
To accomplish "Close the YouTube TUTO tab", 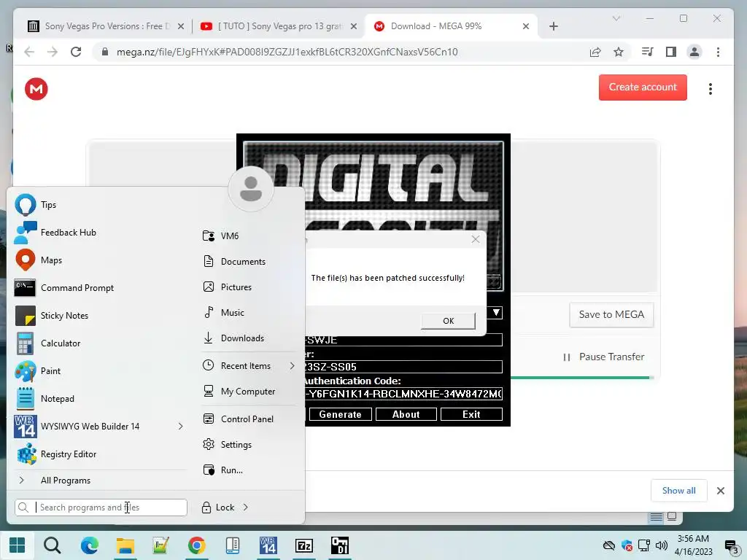I will (354, 26).
